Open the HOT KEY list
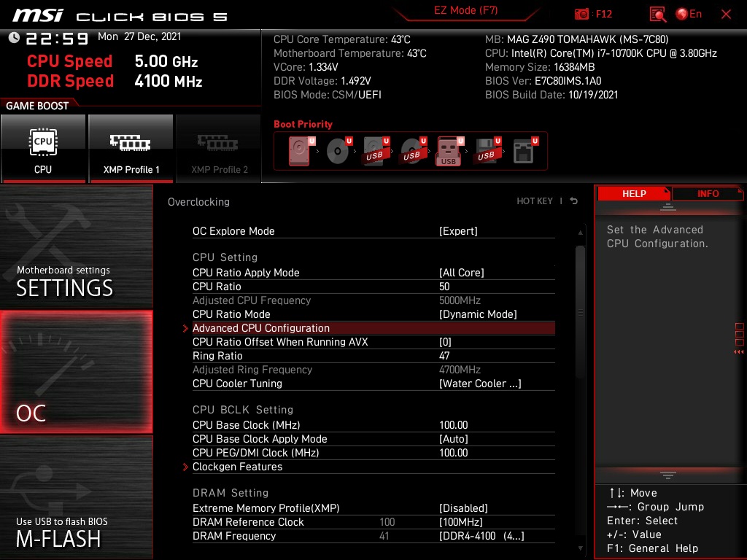747x560 pixels. click(x=535, y=201)
